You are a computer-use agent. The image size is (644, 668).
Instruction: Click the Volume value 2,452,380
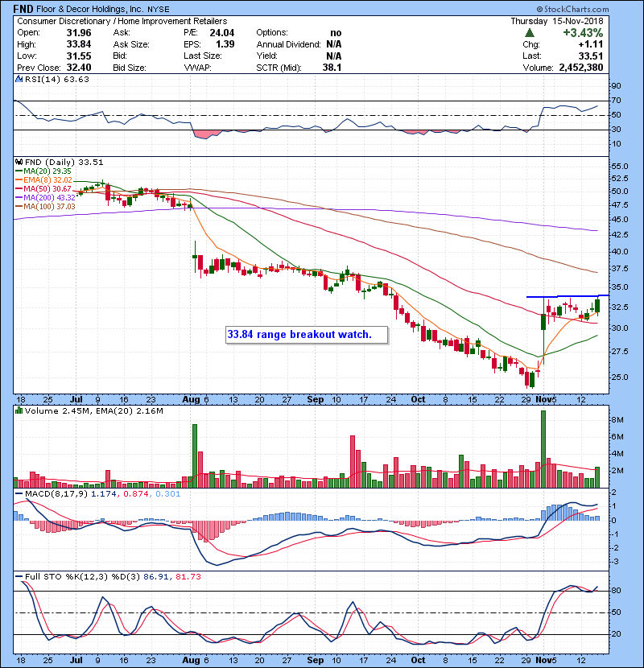[x=581, y=68]
